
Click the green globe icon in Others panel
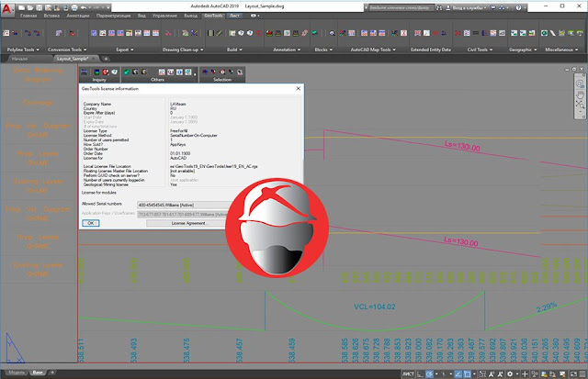coord(127,72)
